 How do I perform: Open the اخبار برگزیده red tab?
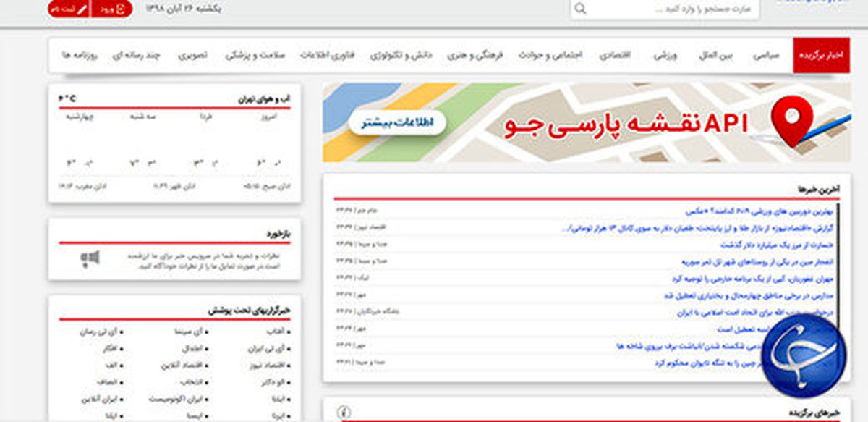click(x=821, y=55)
